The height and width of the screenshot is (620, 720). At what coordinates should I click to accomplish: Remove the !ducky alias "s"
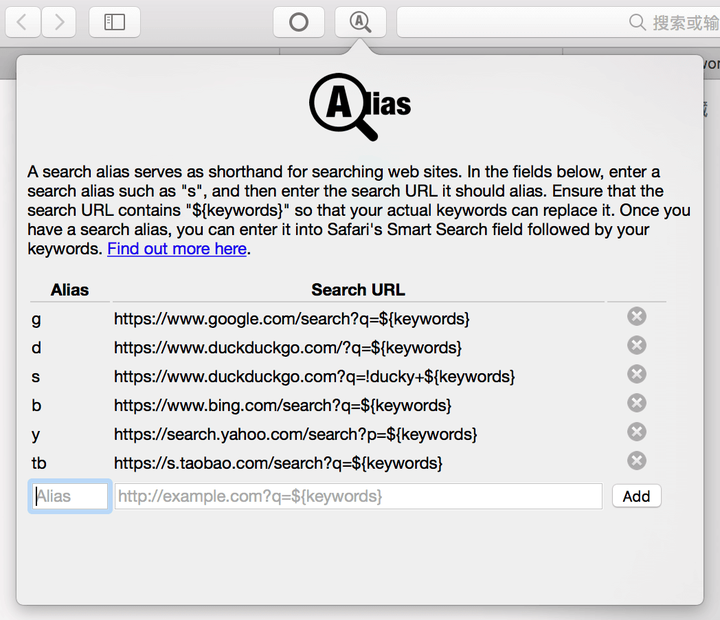pos(637,374)
